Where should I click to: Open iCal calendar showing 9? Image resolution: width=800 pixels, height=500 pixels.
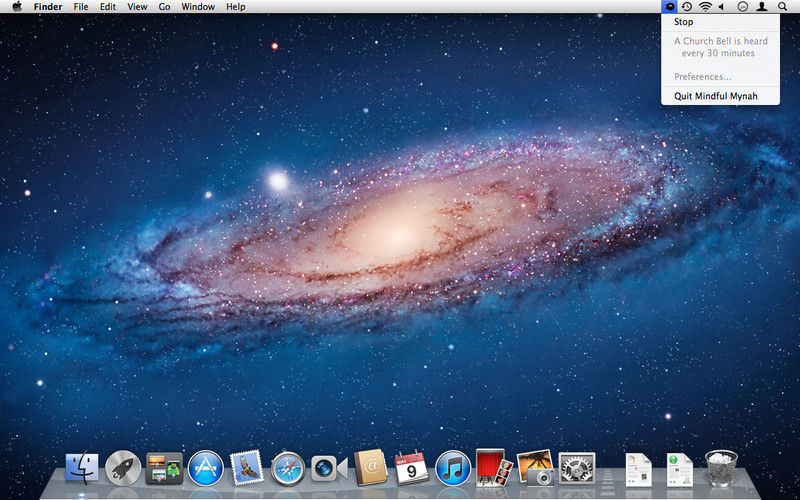[412, 467]
